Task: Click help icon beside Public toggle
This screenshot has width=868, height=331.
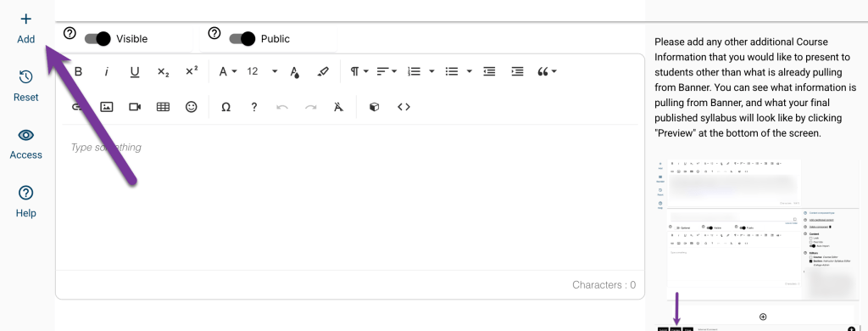Action: pos(214,33)
